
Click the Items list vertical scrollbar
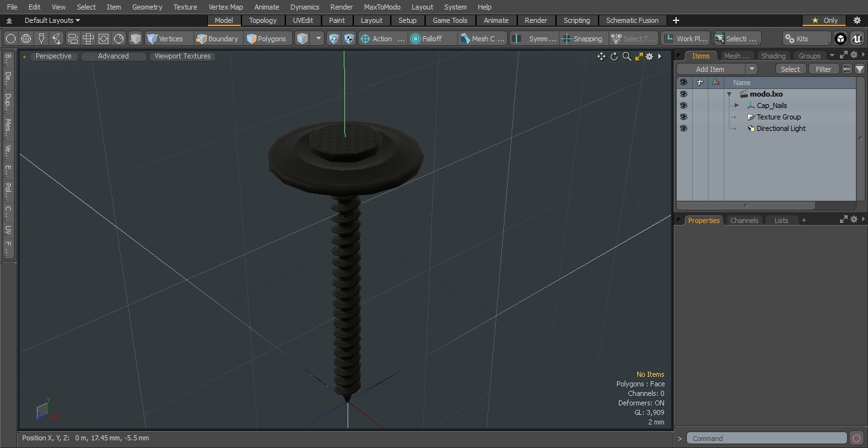[x=860, y=139]
